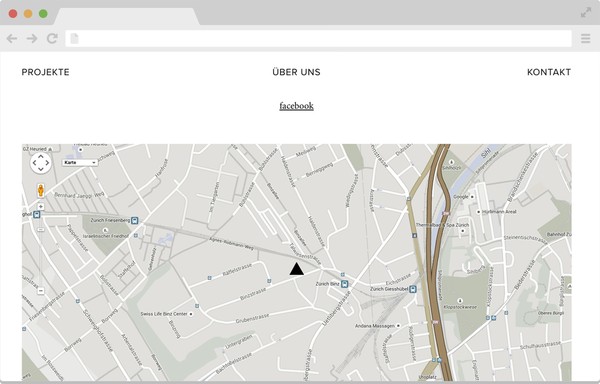Select the Zürich Binz station icon
Viewport: 600px width, 384px height.
point(344,284)
